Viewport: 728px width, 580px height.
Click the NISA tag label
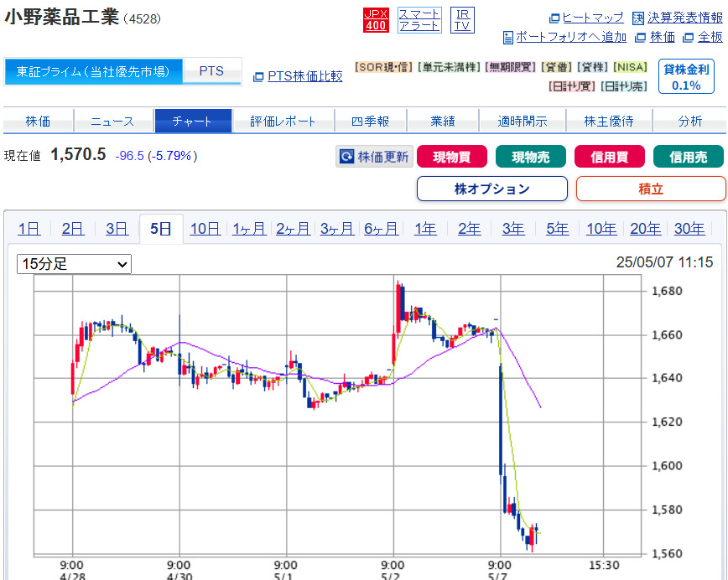pyautogui.click(x=631, y=67)
